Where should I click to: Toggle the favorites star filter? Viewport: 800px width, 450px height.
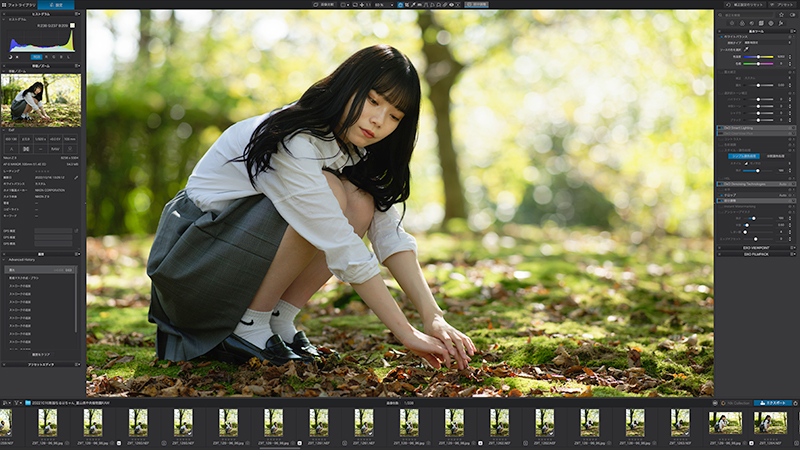(781, 15)
